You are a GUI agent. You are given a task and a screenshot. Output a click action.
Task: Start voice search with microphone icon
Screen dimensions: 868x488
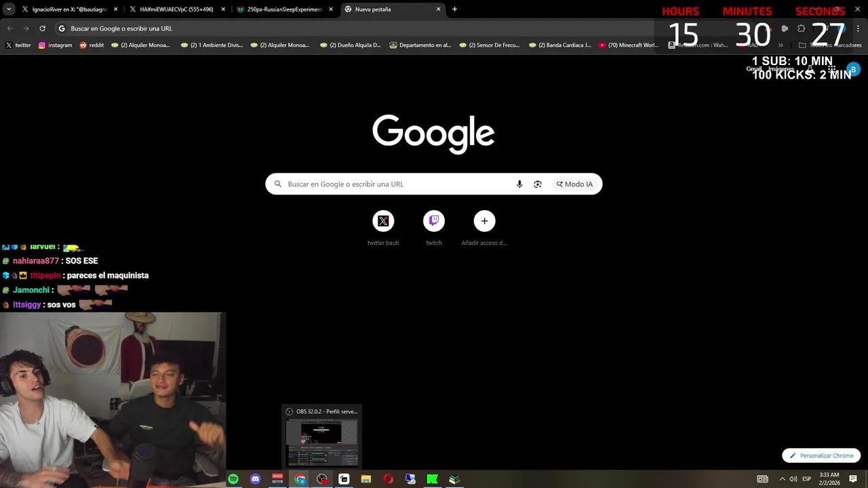(x=519, y=184)
